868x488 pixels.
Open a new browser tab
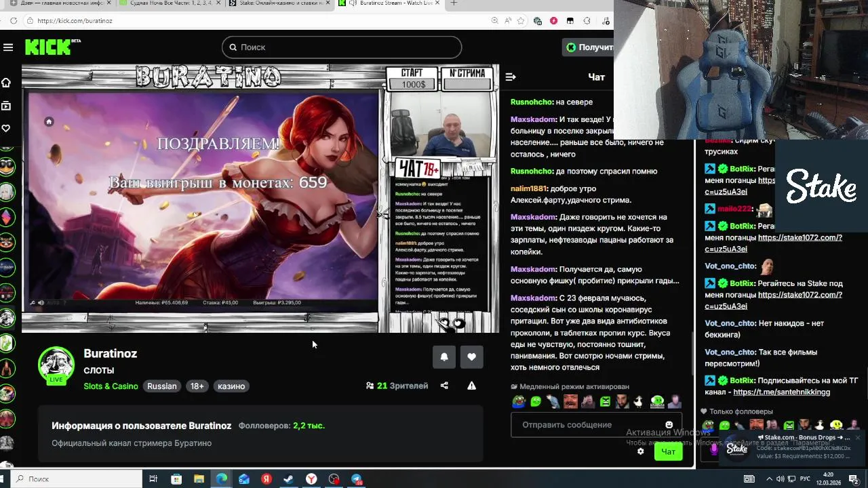click(454, 3)
